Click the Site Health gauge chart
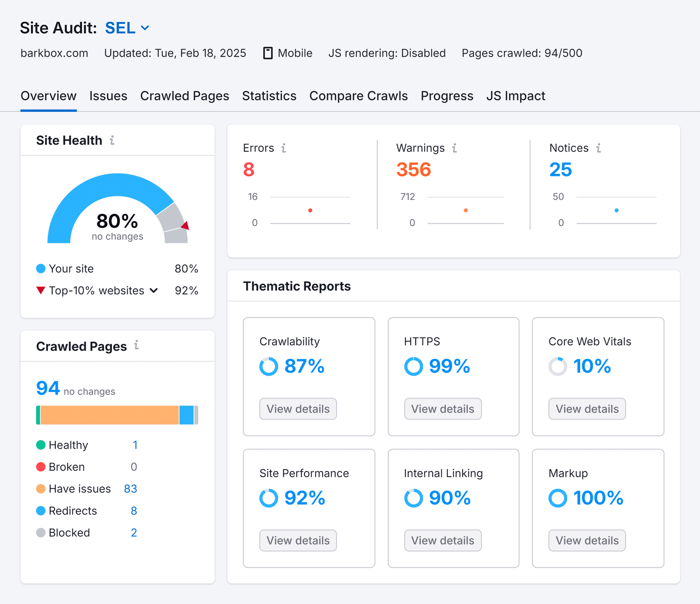 118,208
